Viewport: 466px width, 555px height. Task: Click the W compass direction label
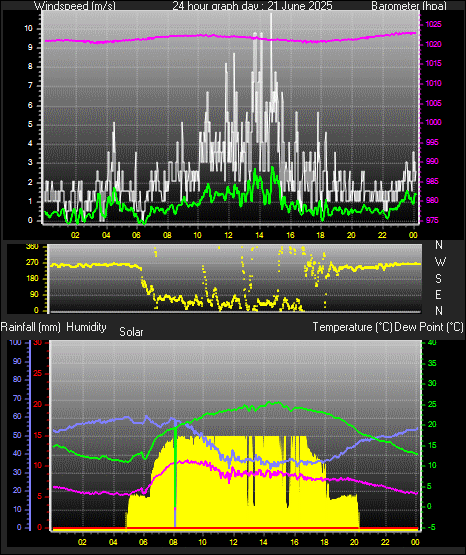440,262
